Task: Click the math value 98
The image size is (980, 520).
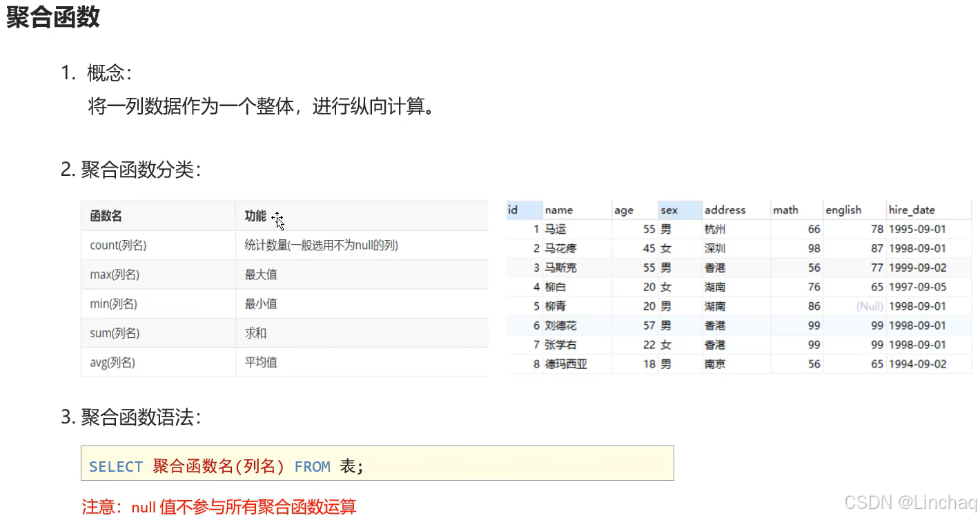Action: (814, 248)
